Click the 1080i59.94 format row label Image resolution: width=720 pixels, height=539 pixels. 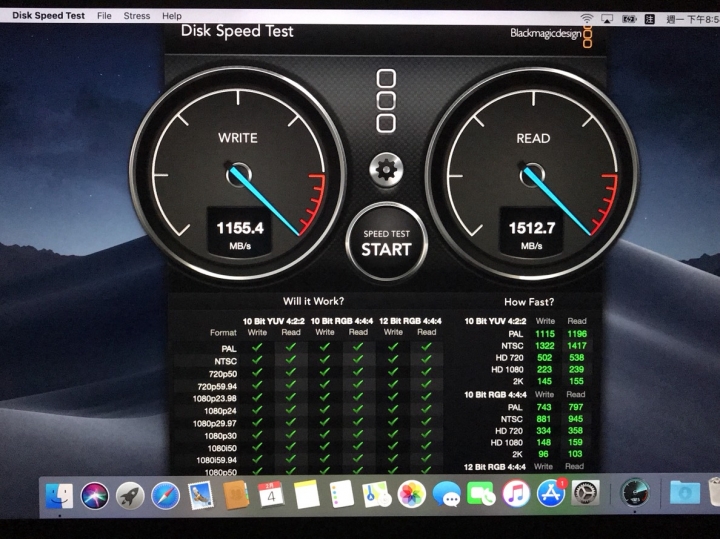(x=216, y=460)
